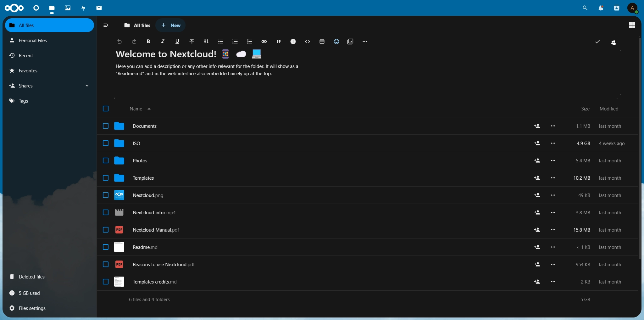Check the ISO folder checkbox
This screenshot has height=320, width=644.
[x=106, y=143]
